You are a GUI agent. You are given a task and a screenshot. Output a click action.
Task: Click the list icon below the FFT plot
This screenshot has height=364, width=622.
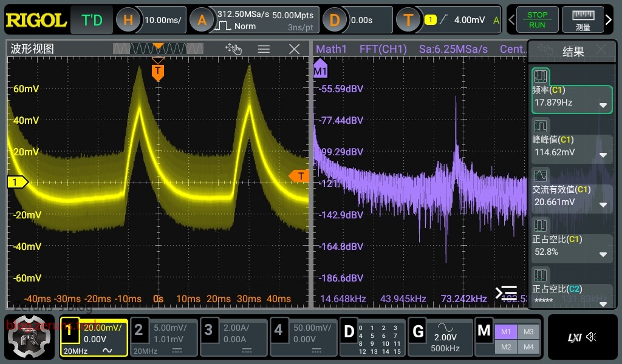point(506,293)
